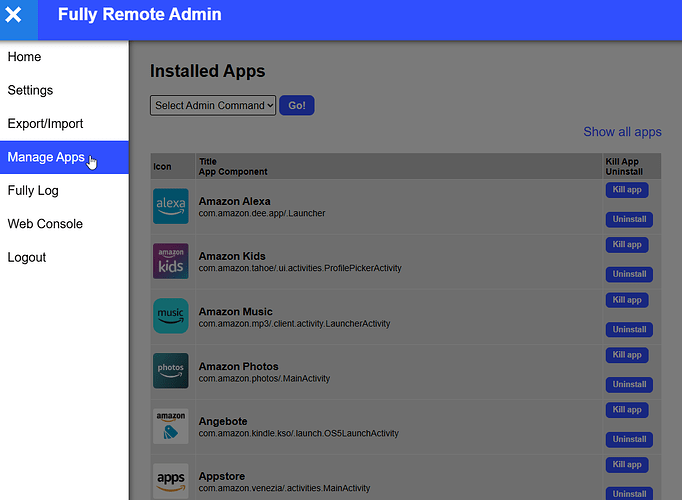Click the Fully Remote Admin header title
Screen dimensions: 682x500
[140, 14]
